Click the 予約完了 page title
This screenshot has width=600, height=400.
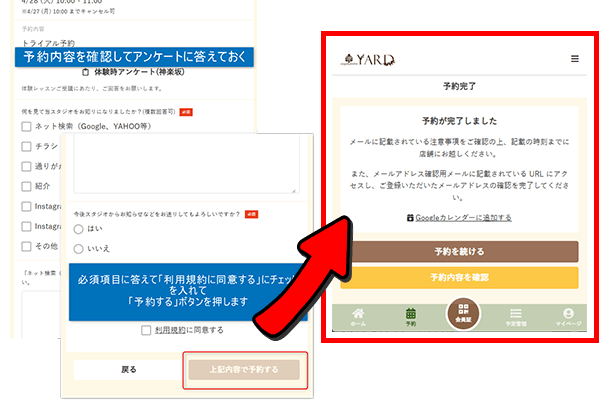coord(459,86)
